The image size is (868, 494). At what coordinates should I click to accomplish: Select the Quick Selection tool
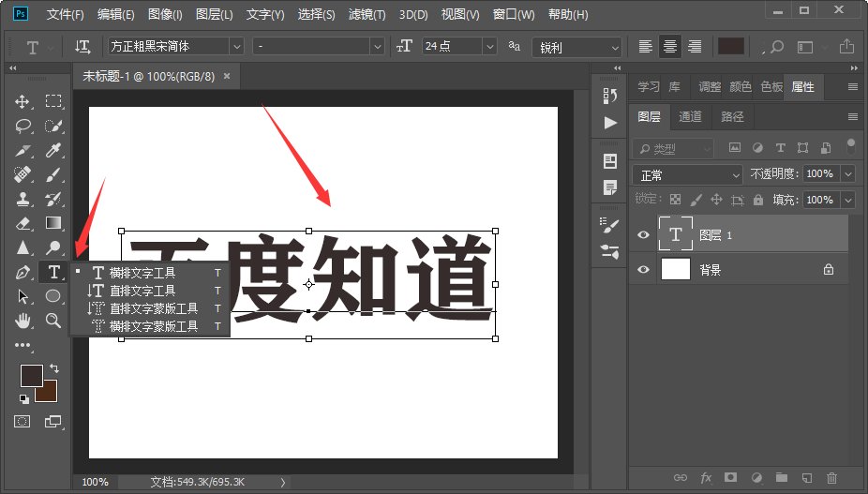(53, 127)
